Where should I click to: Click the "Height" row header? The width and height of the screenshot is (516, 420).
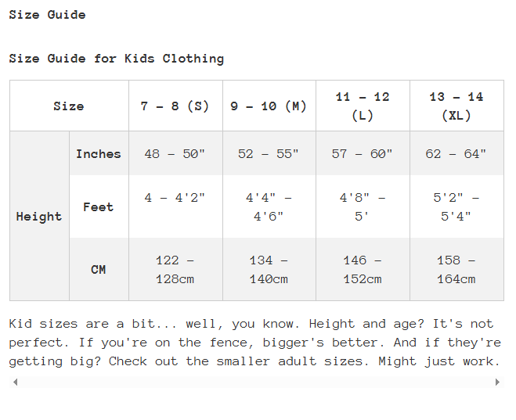(39, 217)
